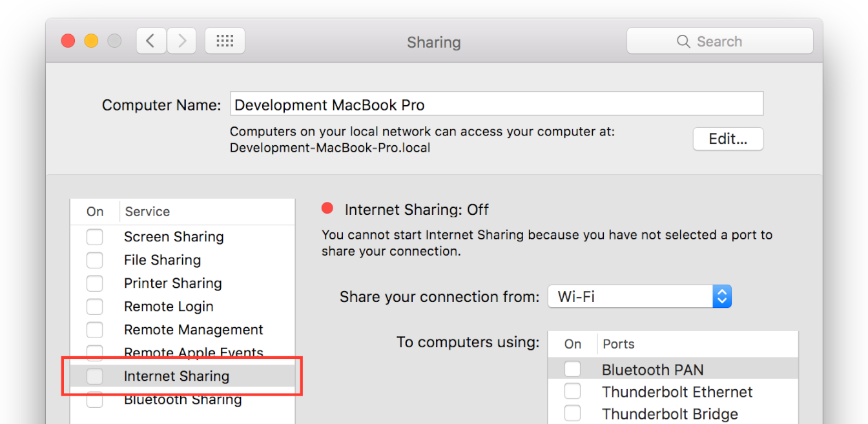This screenshot has width=868, height=424.
Task: Check the Internet Sharing checkbox
Action: [x=95, y=376]
